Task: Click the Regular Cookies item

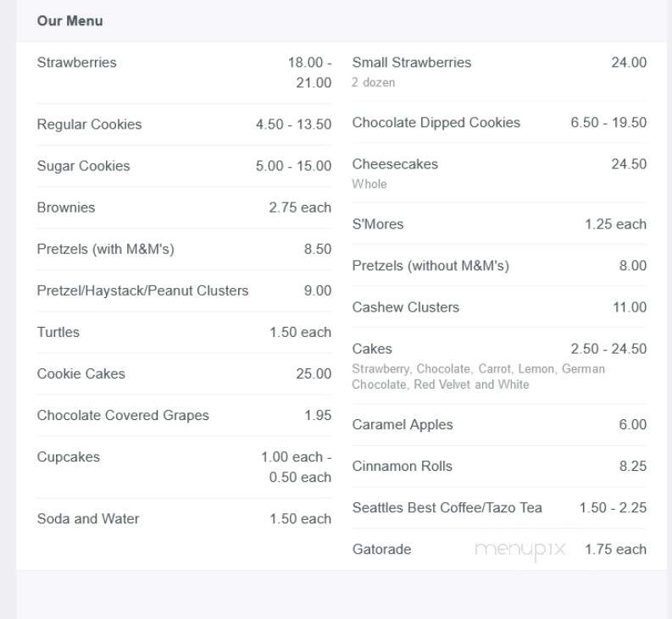Action: pyautogui.click(x=89, y=124)
